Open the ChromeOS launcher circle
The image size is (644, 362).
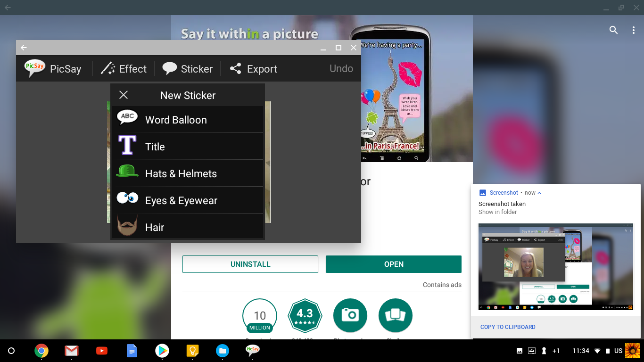point(12,351)
